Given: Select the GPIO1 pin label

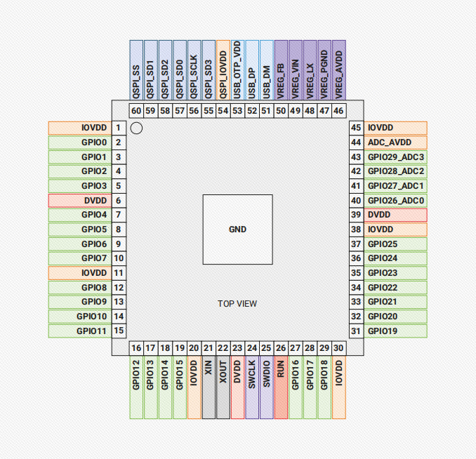Looking at the screenshot, I should click(x=80, y=157).
